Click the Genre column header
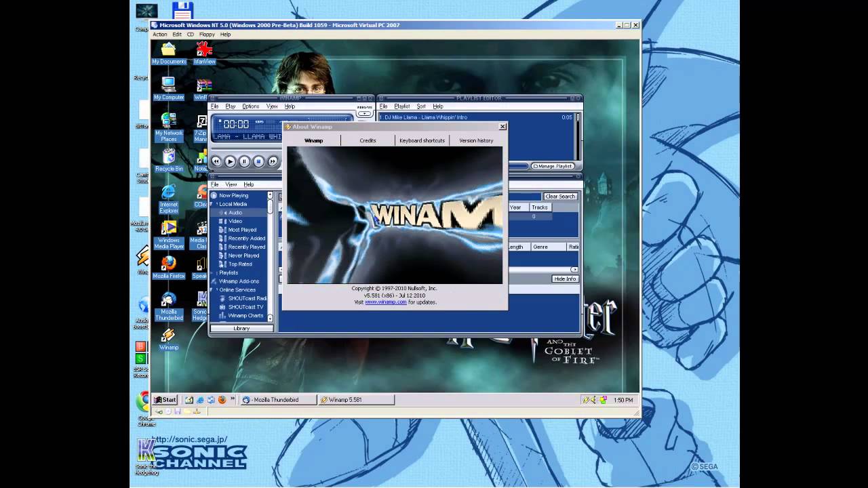The image size is (868, 488). coord(548,247)
